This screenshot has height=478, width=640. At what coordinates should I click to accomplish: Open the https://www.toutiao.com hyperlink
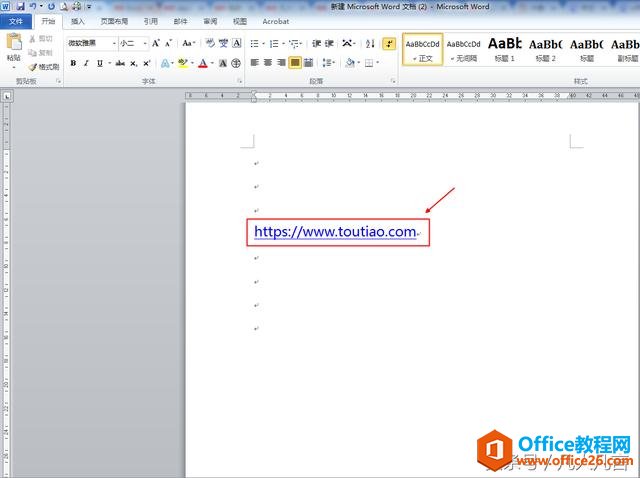click(335, 232)
